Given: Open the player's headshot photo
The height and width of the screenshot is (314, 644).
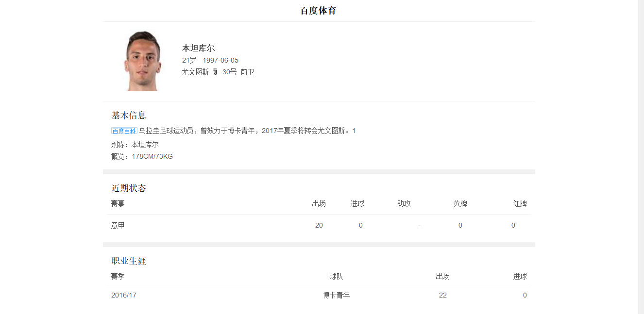Looking at the screenshot, I should 143,61.
